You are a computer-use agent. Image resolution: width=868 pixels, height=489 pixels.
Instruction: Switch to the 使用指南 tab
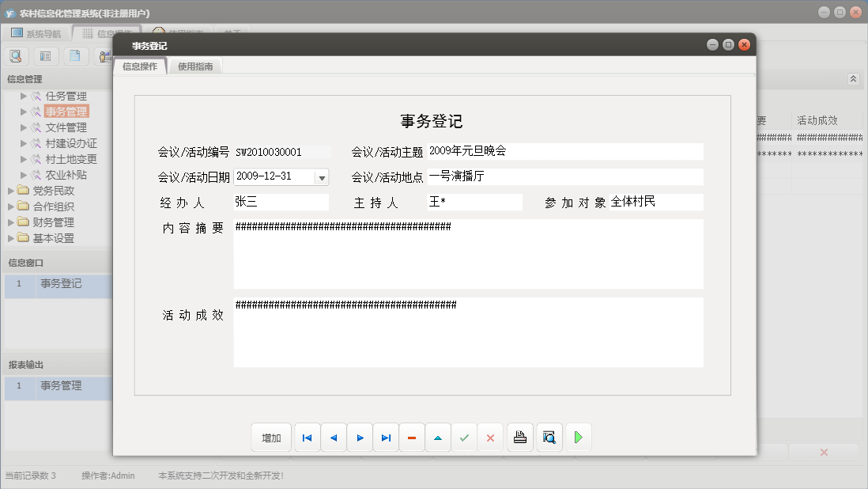(x=194, y=66)
